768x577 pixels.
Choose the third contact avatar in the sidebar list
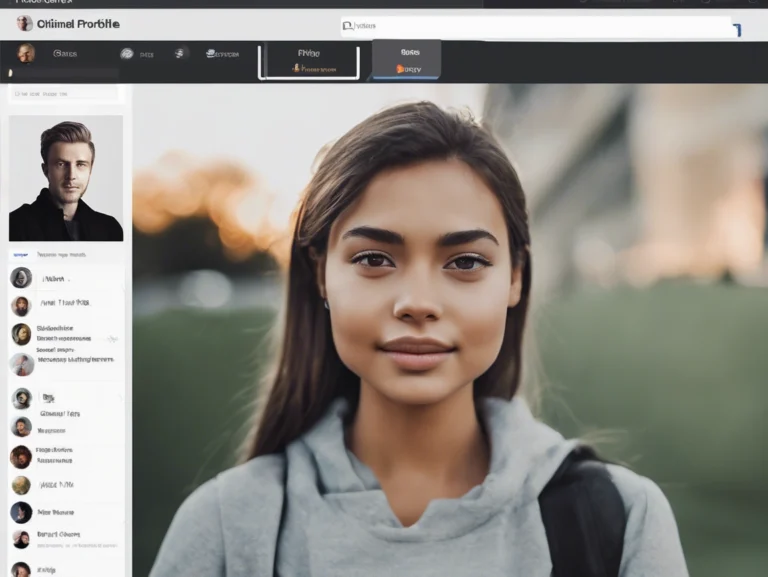point(21,334)
